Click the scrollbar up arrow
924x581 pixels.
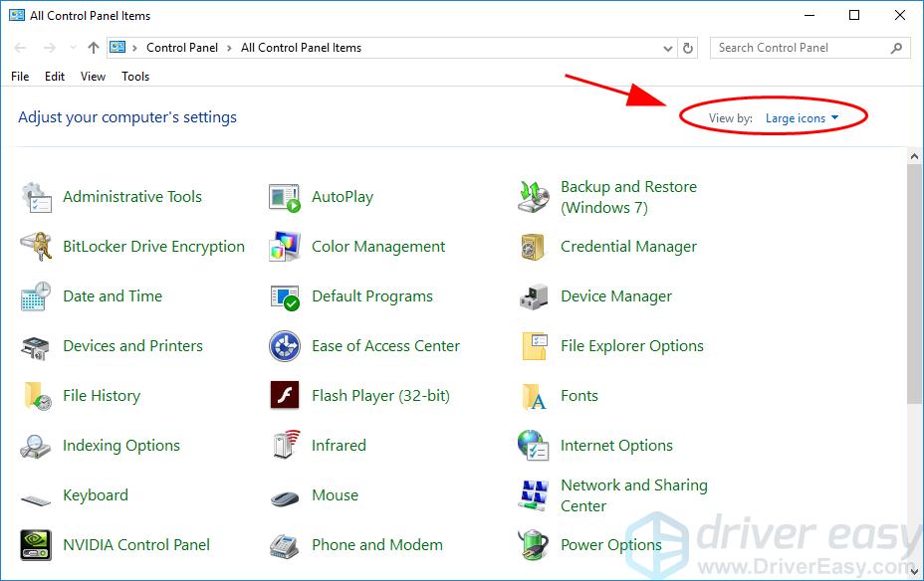pos(915,155)
